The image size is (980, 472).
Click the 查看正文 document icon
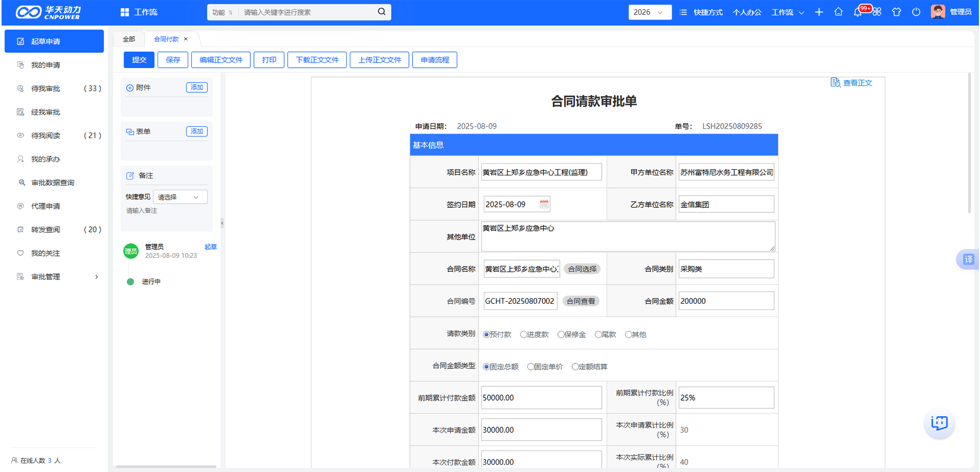click(x=835, y=83)
